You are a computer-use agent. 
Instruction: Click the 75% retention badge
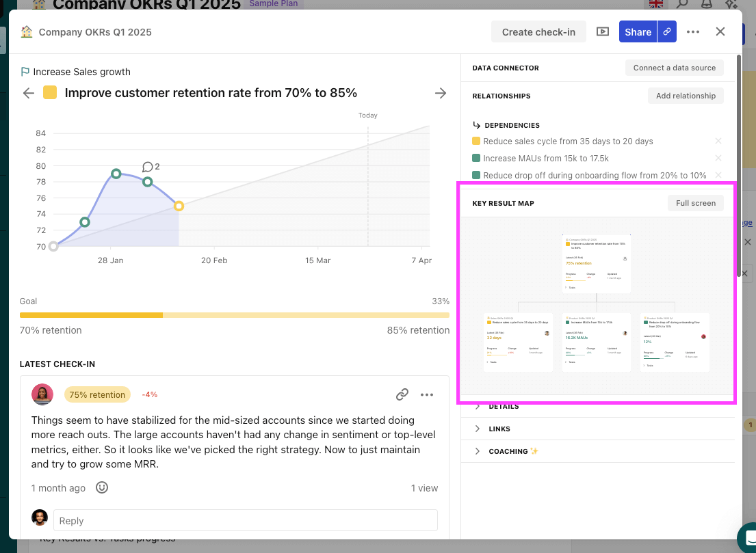[97, 394]
